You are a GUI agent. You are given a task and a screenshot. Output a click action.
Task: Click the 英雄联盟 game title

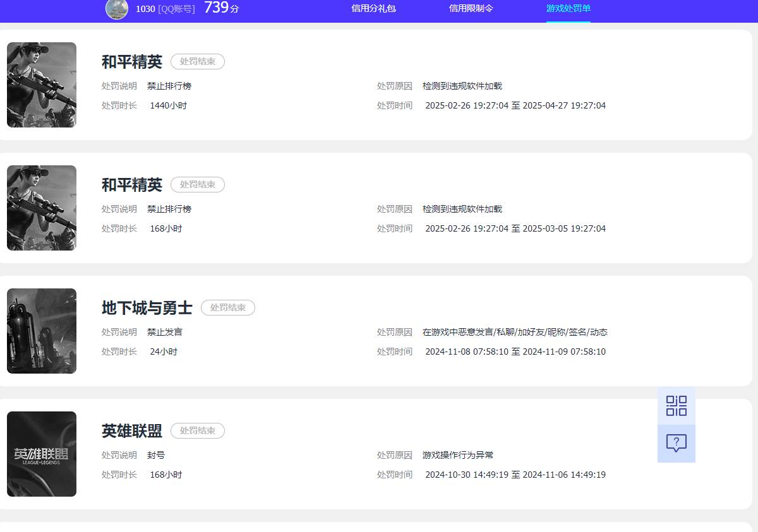click(131, 431)
